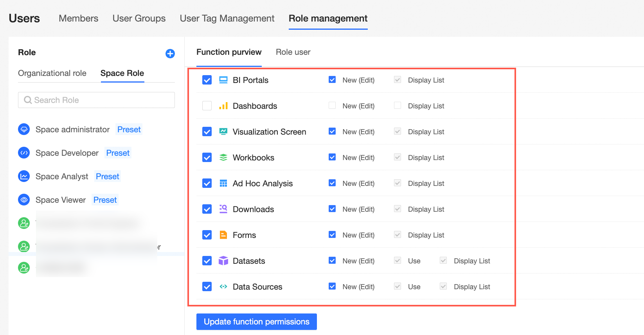Click into the Search Role field
Screen dimensions: 644x335
click(96, 100)
